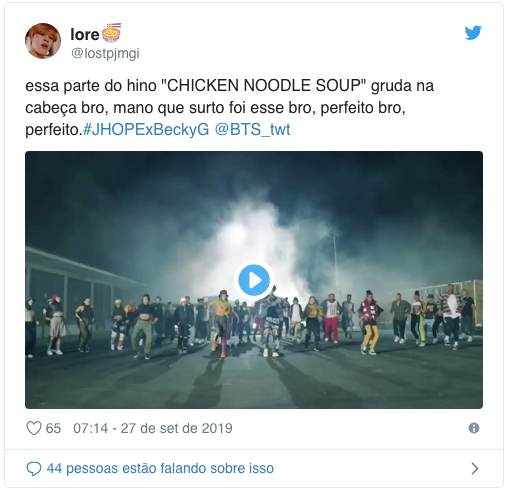509x493 pixels.
Task: Click the ramen bowl emoji beside lore
Action: pos(111,33)
